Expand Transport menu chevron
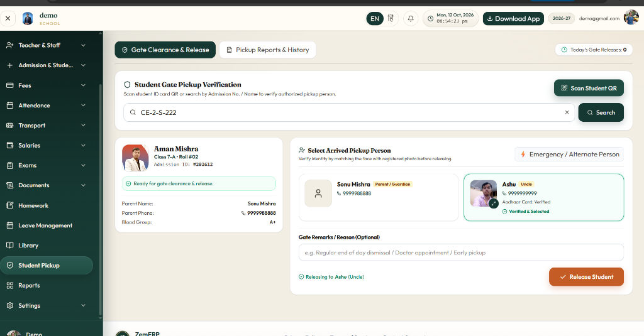Image resolution: width=644 pixels, height=336 pixels. 84,126
